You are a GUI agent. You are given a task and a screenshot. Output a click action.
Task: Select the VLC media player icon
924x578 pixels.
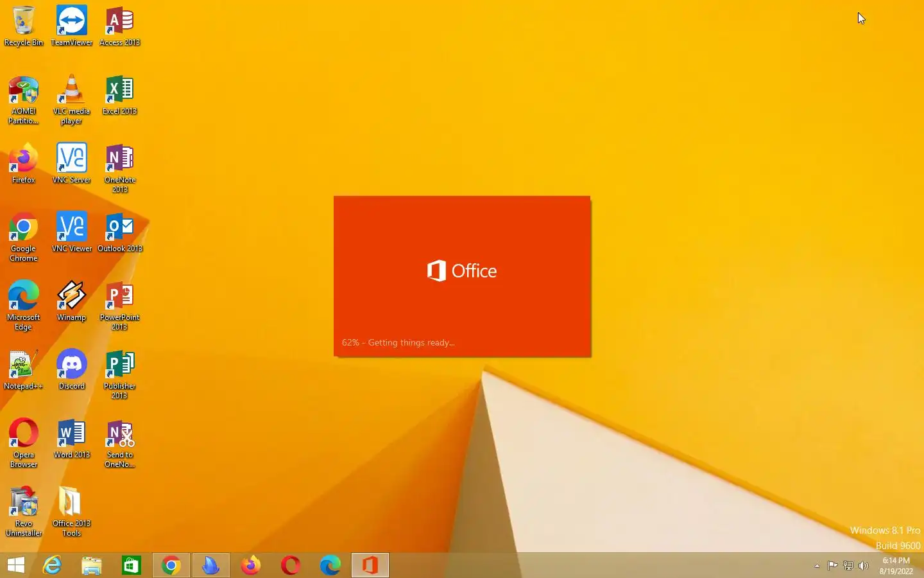pyautogui.click(x=71, y=100)
